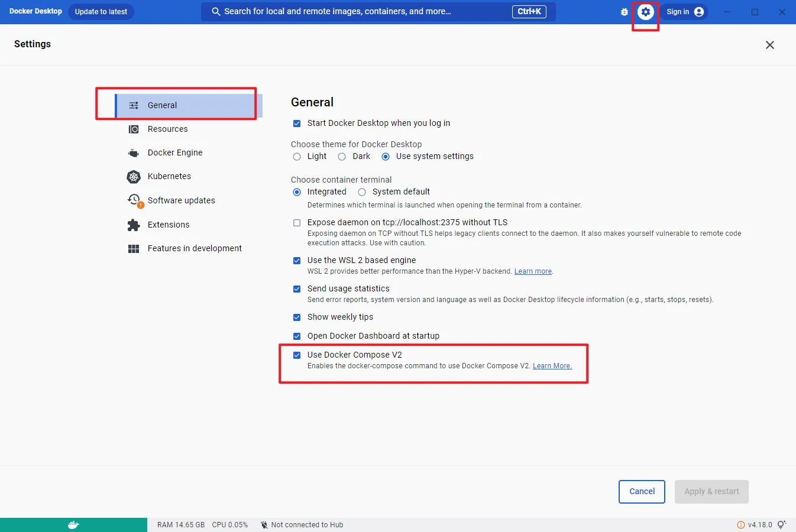Click the user account avatar icon
The width and height of the screenshot is (796, 532).
pos(699,12)
